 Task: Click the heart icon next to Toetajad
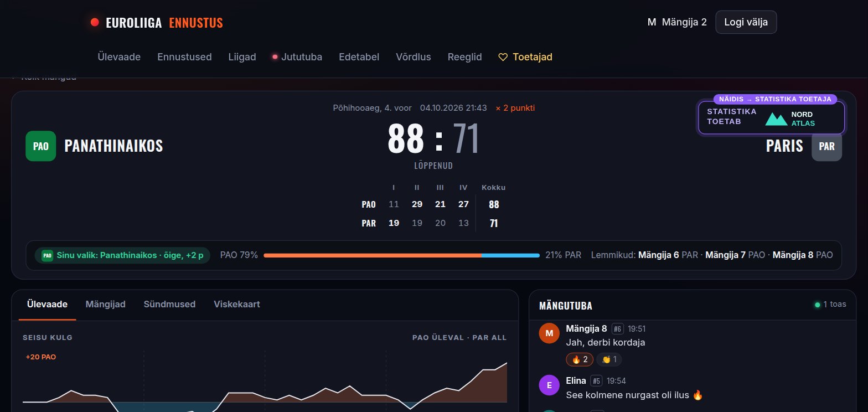tap(503, 57)
